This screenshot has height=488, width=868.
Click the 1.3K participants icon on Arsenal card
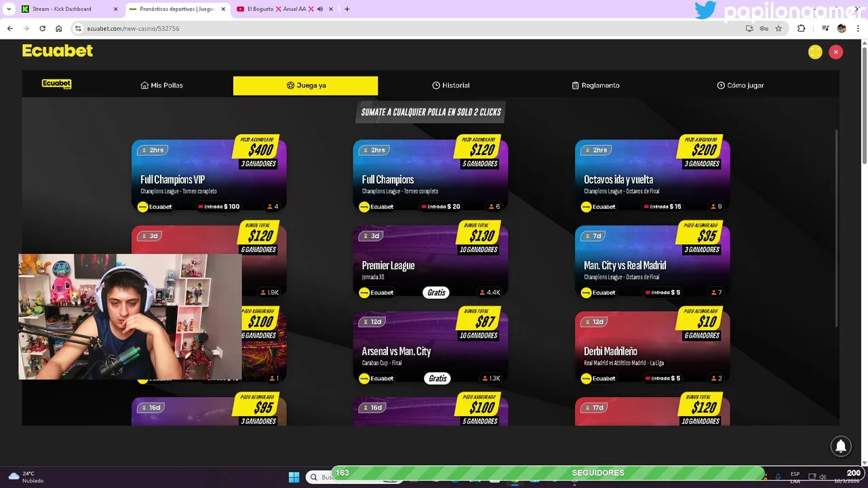(490, 378)
